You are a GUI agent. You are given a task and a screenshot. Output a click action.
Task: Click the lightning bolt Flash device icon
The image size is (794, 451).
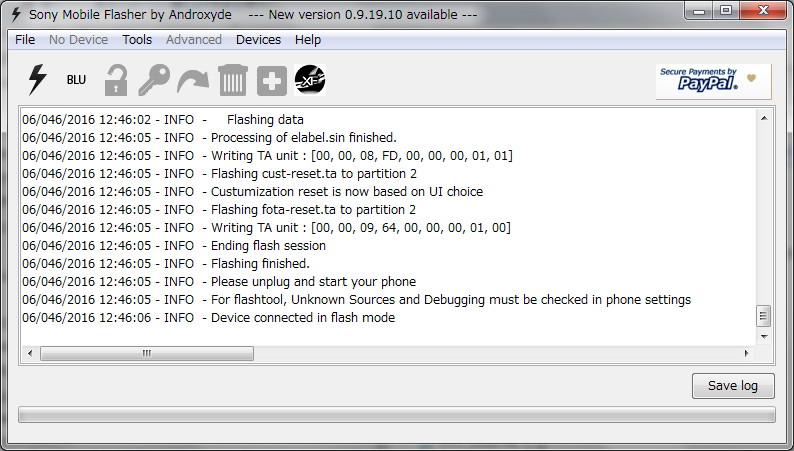(x=37, y=80)
